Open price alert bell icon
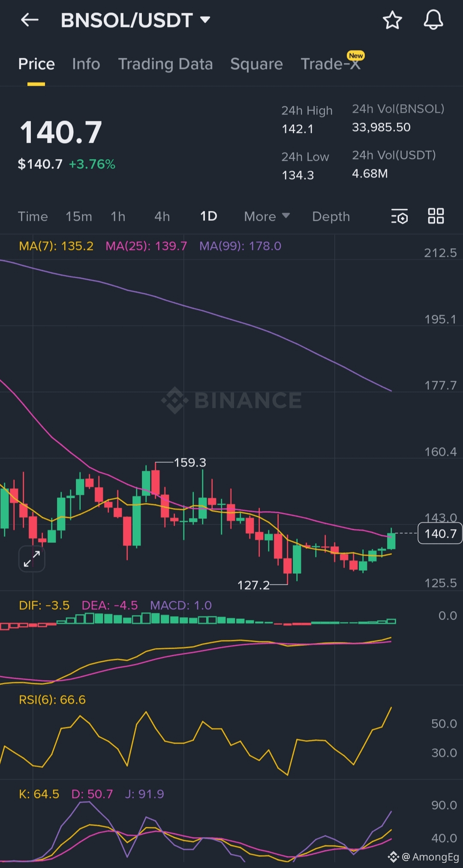 tap(433, 20)
